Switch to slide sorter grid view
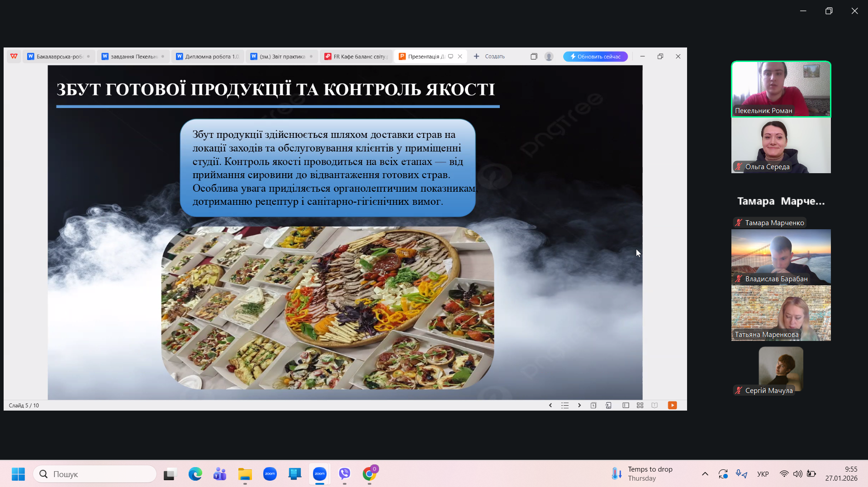 click(x=640, y=405)
